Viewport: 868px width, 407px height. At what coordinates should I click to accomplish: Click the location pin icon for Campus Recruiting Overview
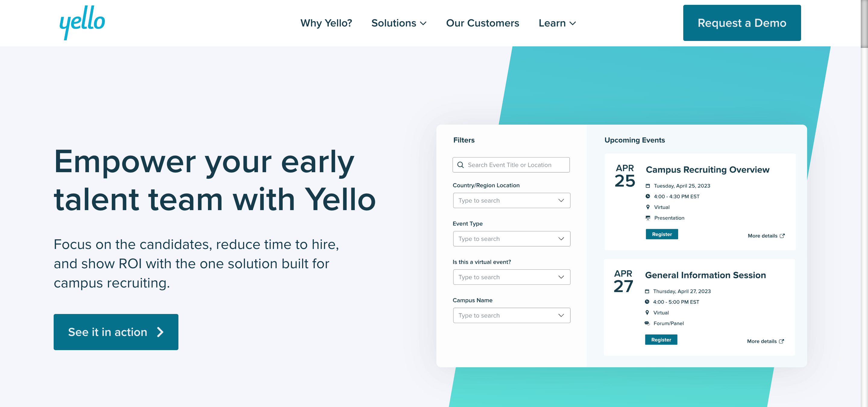point(648,207)
